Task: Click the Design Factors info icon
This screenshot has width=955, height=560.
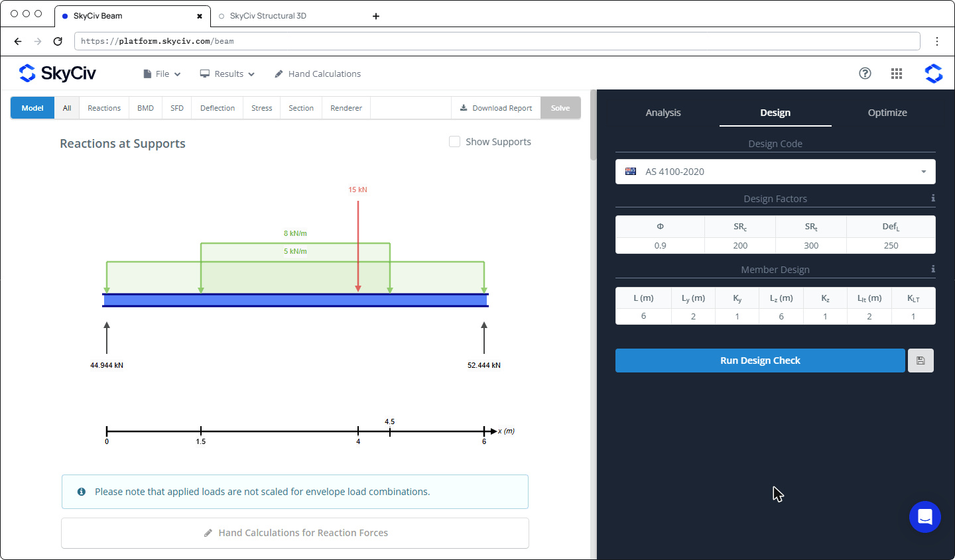Action: pyautogui.click(x=933, y=198)
